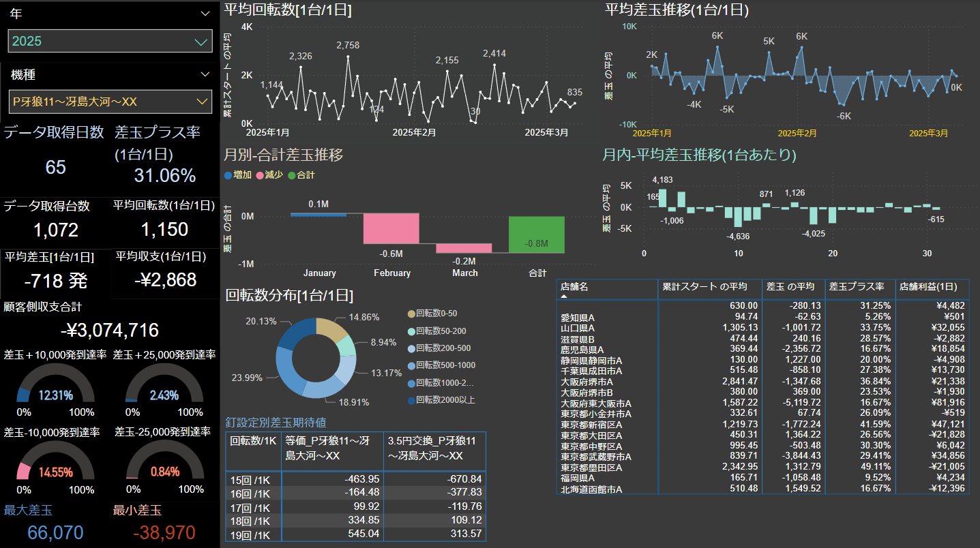Click the blue 増加 legend marker
980x548 pixels.
(228, 175)
